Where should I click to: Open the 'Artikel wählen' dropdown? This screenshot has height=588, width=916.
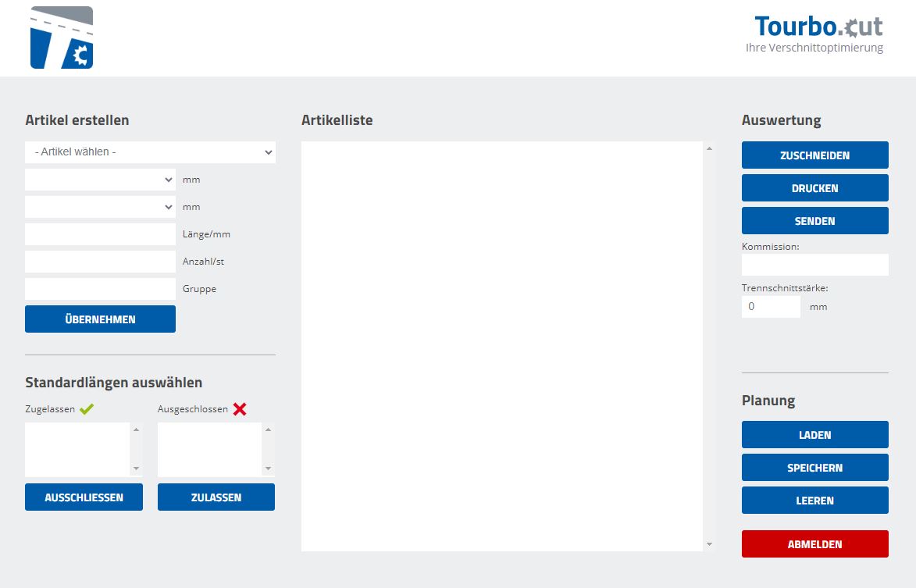point(150,151)
